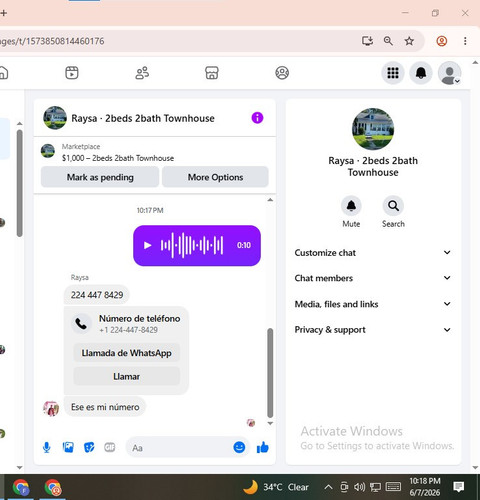This screenshot has width=480, height=500.
Task: Open a new browser tab
Action: click(4, 13)
